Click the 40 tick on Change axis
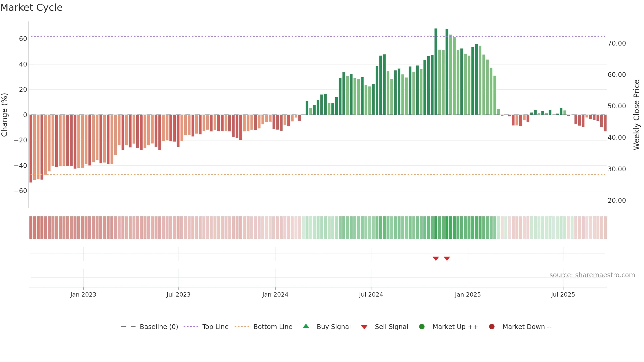 [x=23, y=64]
